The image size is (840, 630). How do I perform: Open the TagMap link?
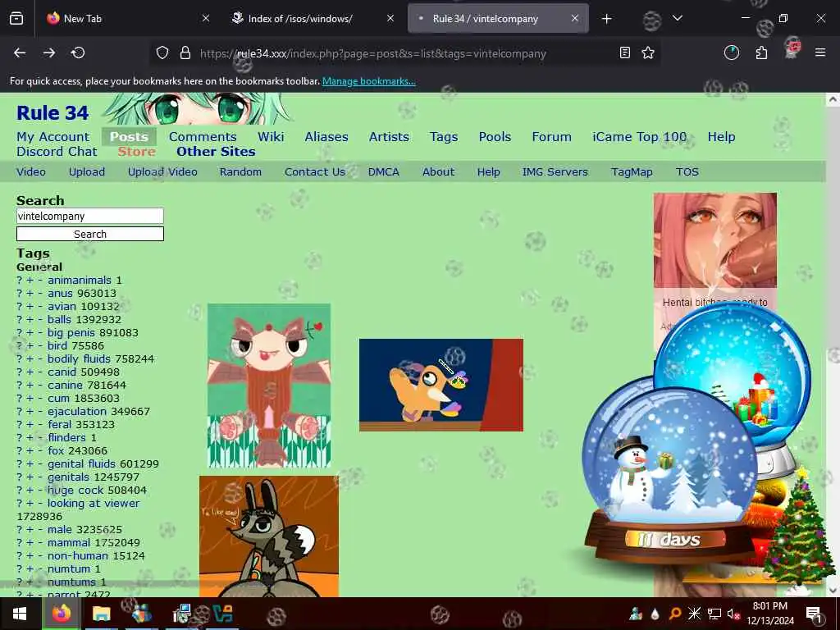point(632,172)
